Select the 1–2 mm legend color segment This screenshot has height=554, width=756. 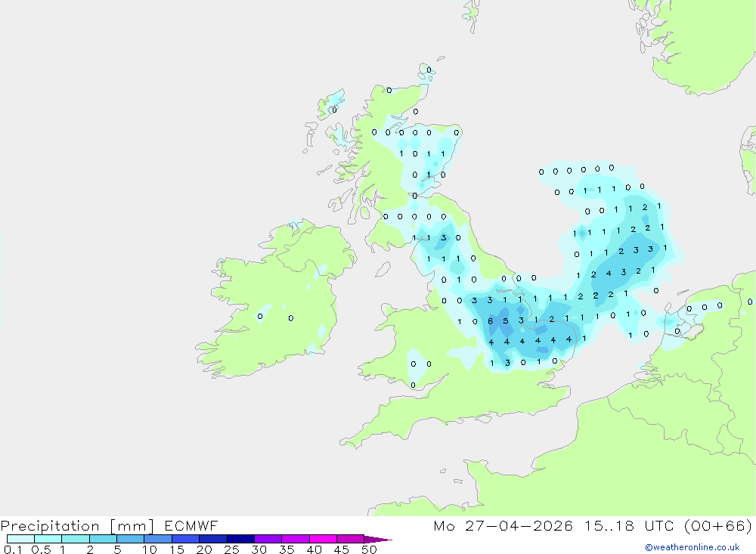(75, 539)
